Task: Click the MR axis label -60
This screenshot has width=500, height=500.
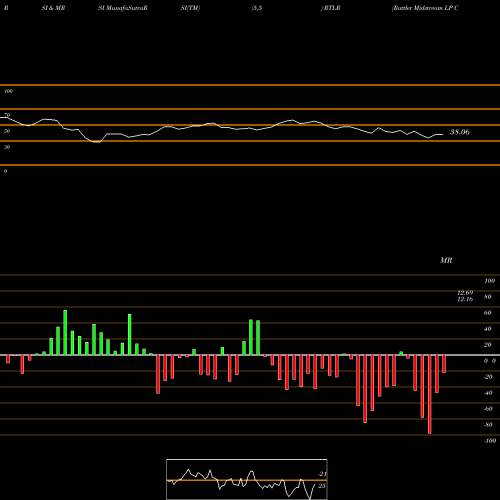Action: point(488,409)
